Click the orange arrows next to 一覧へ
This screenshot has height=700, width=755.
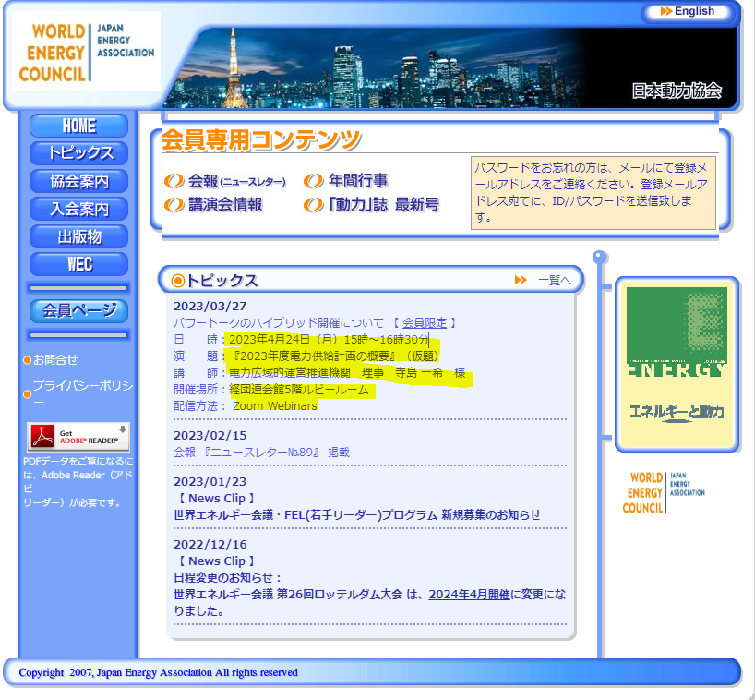tap(521, 280)
